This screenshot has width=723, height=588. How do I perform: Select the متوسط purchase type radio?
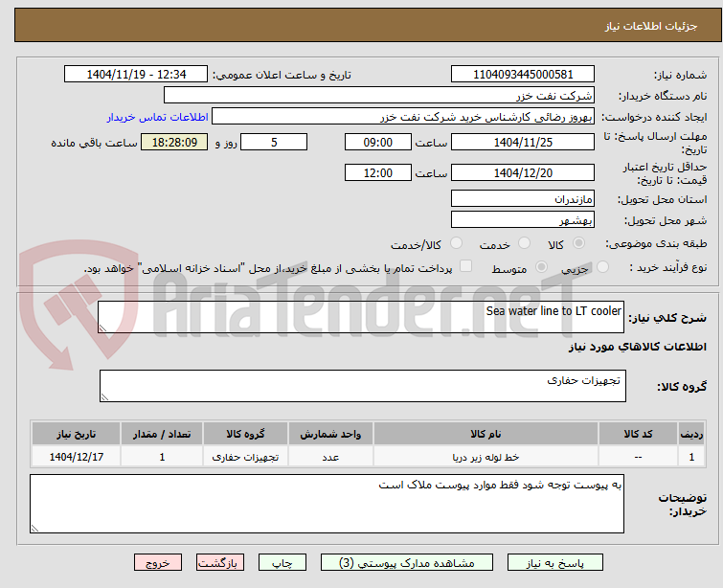pos(541,267)
